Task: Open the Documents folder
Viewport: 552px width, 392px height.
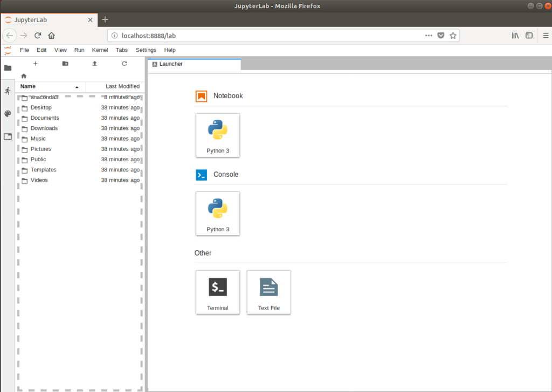Action: click(x=45, y=118)
